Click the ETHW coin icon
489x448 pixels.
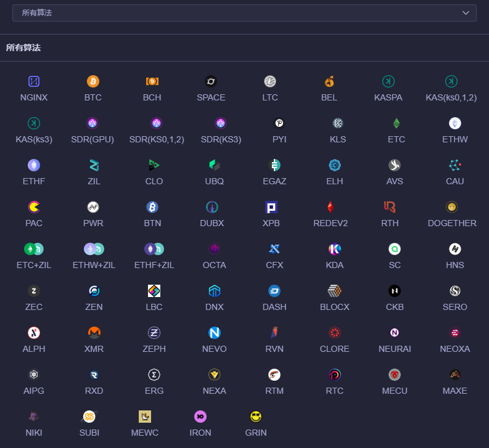(455, 123)
